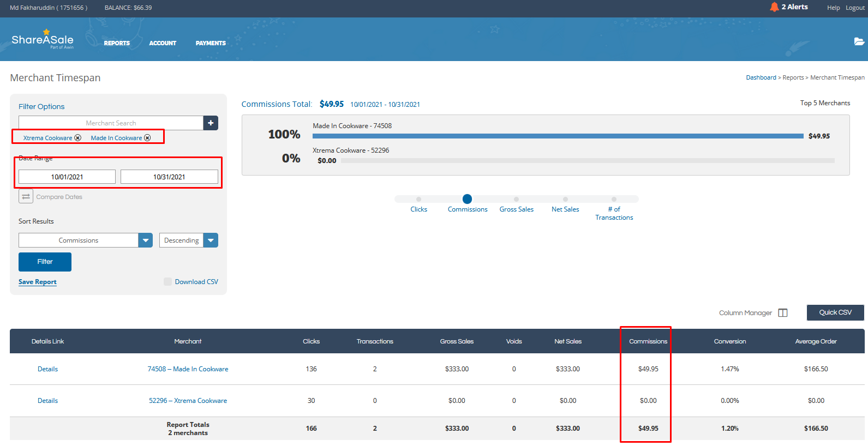The image size is (868, 446).
Task: Click the $49.95 commissions total value
Action: pyautogui.click(x=332, y=104)
